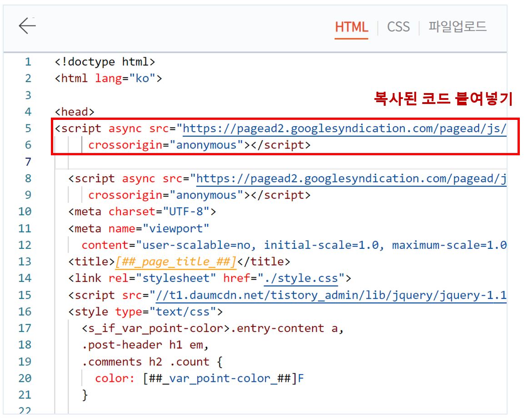Go back using the left arrow icon
The height and width of the screenshot is (420, 528).
(27, 26)
